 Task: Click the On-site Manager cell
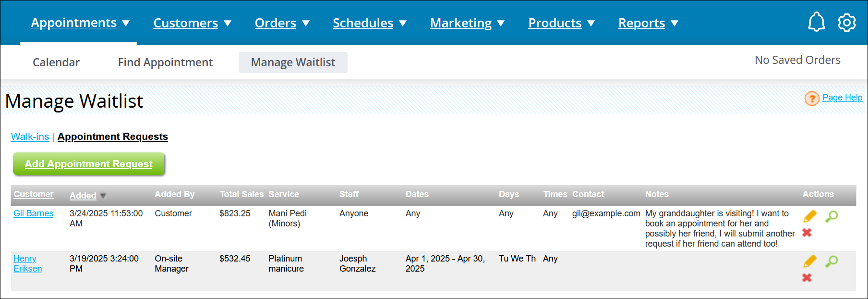[171, 263]
